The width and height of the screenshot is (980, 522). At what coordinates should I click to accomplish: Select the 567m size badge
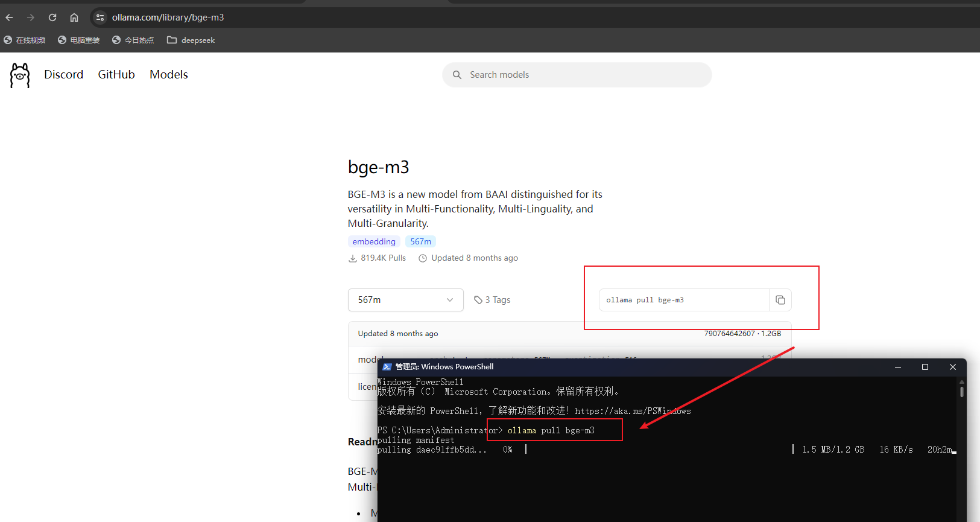pyautogui.click(x=420, y=241)
